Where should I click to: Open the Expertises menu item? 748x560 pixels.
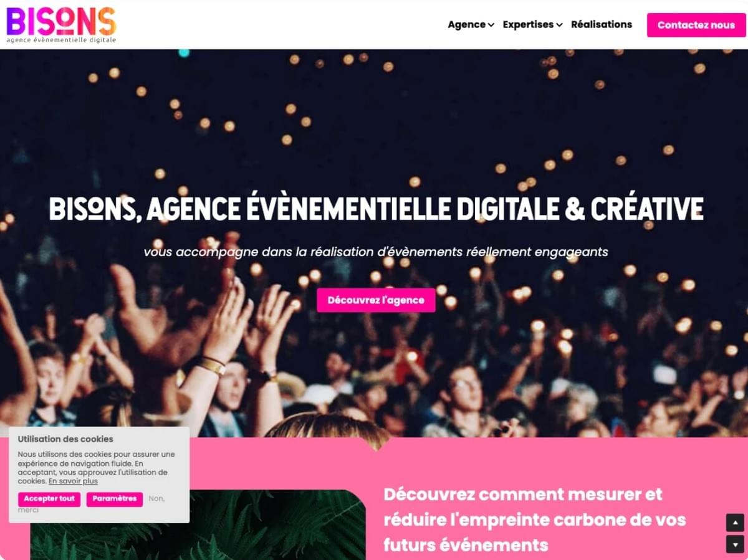click(528, 24)
